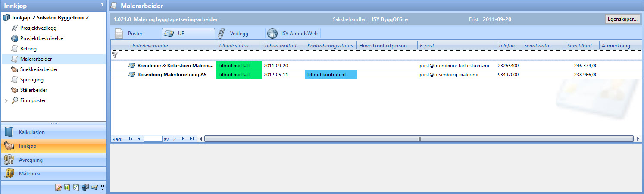Image resolution: width=644 pixels, height=194 pixels.
Task: Expand the Finn poster node
Action: tap(6, 100)
